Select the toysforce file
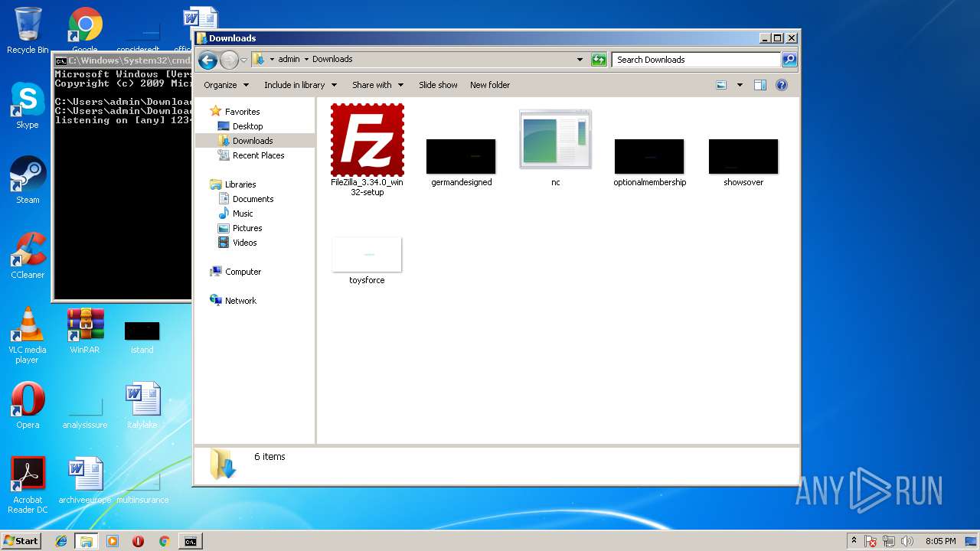Image resolution: width=980 pixels, height=551 pixels. [x=367, y=254]
